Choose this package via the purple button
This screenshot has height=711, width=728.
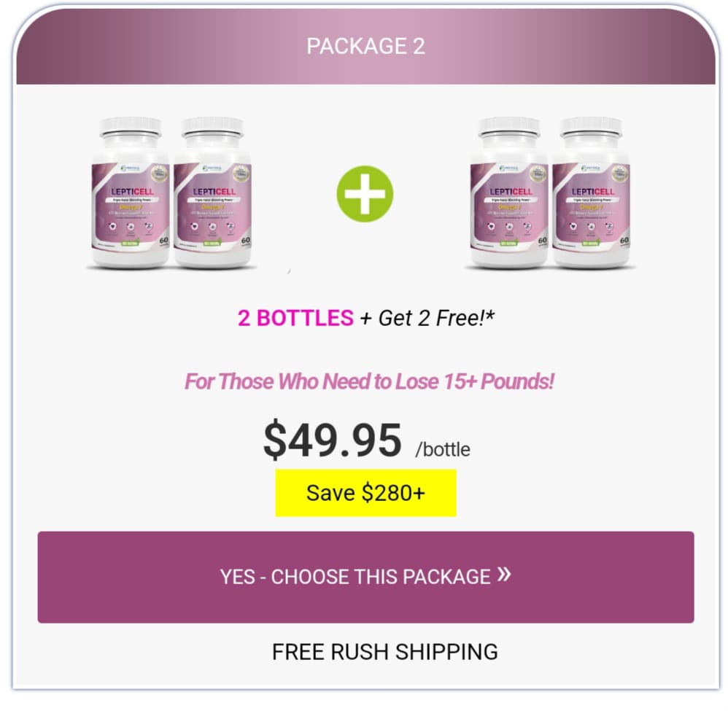tap(366, 577)
